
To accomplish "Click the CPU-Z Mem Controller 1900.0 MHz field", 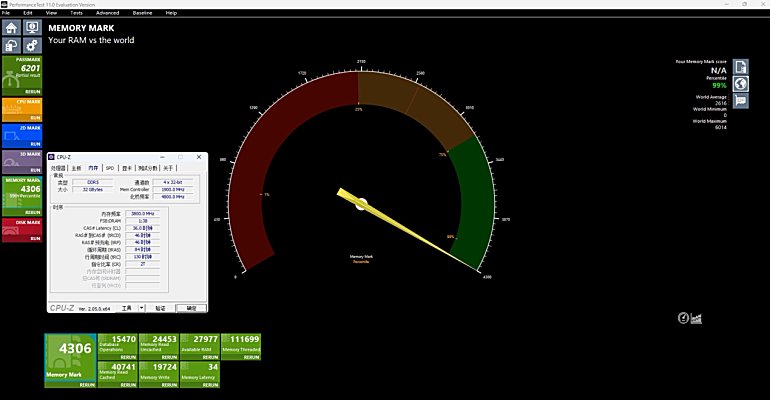I will (x=173, y=189).
